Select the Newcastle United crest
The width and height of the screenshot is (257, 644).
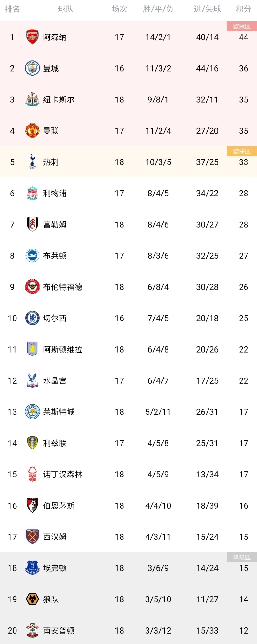pos(32,99)
